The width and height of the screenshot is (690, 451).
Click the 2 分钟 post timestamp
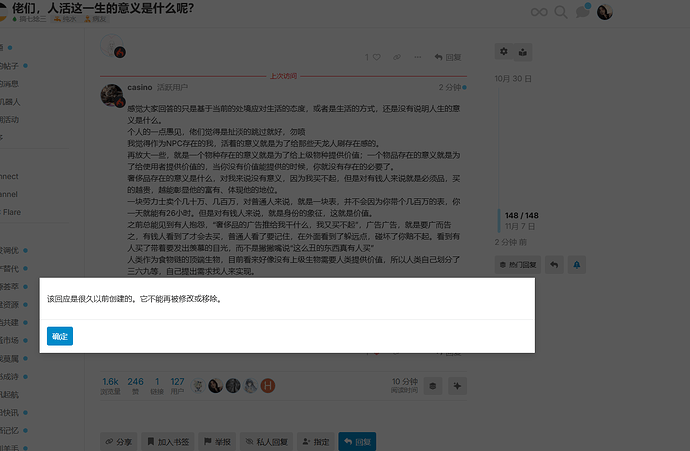449,88
